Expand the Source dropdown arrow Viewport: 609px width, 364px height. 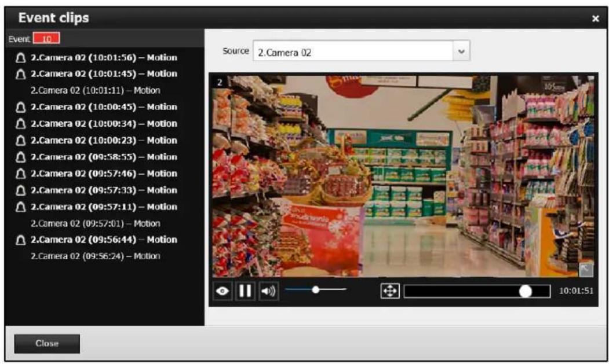pos(461,51)
